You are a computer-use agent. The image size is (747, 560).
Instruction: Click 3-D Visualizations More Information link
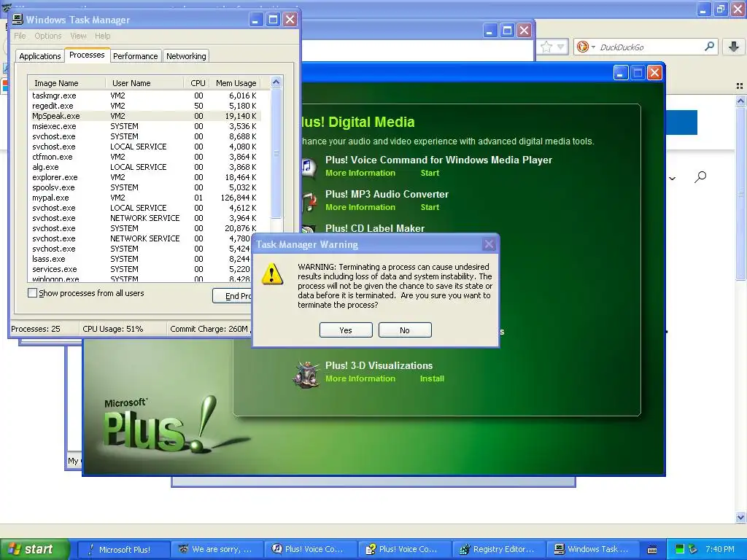click(360, 378)
